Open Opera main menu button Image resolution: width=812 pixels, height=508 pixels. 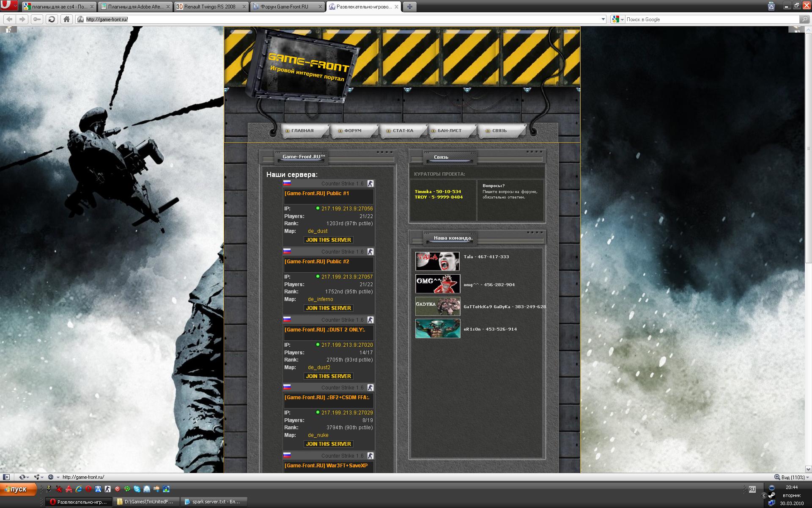(9, 6)
